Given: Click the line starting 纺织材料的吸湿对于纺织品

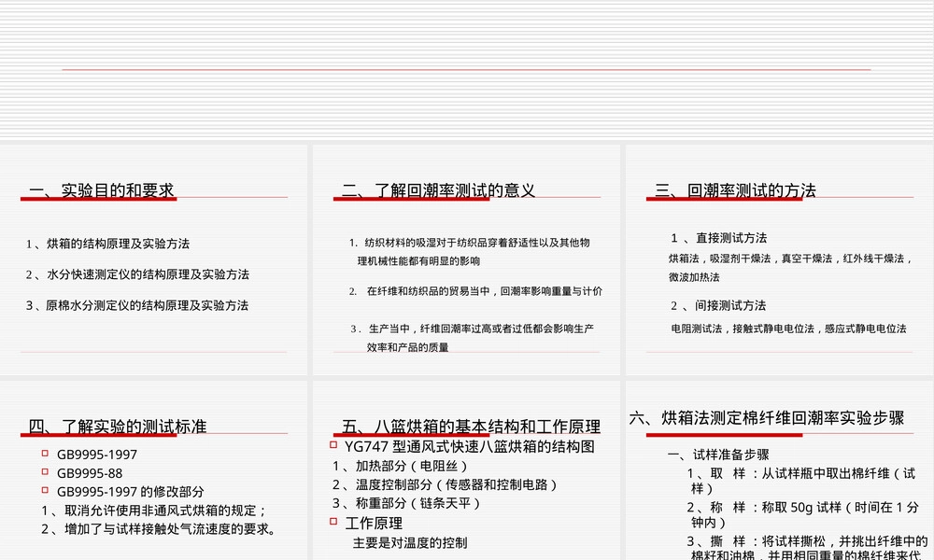Looking at the screenshot, I should [470, 243].
